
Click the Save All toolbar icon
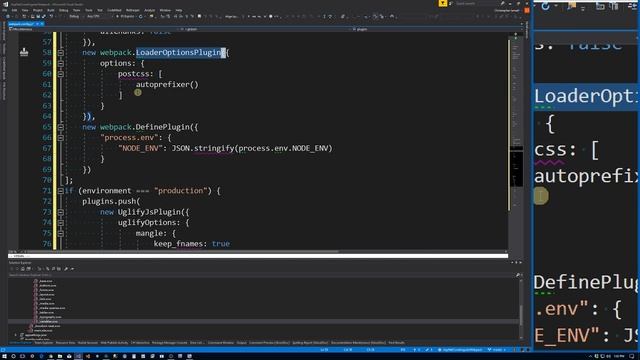[44, 16]
